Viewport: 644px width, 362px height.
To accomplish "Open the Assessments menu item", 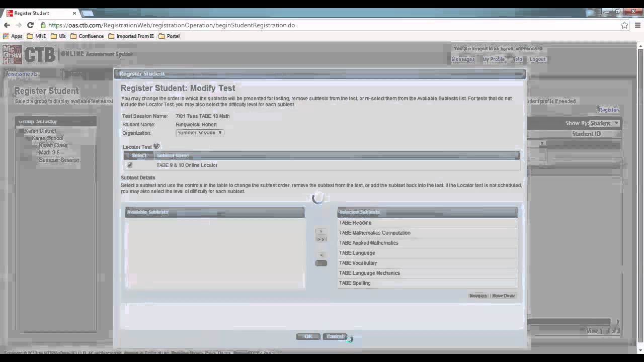I will tap(22, 74).
